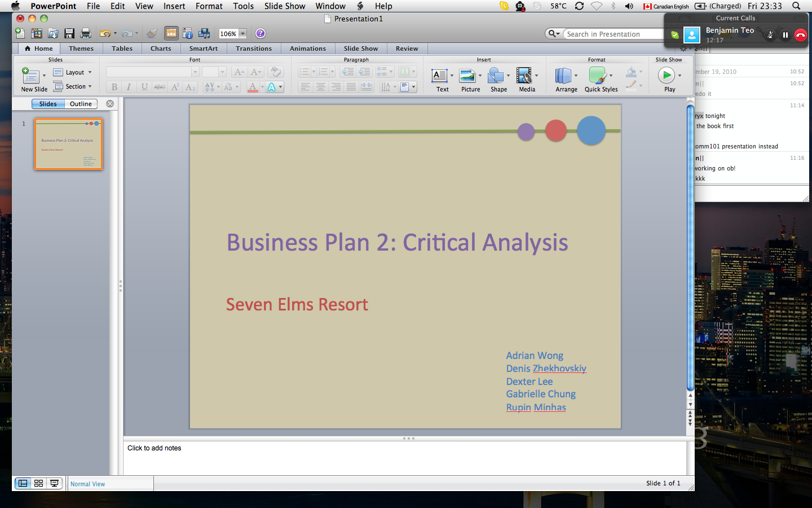
Task: Hang up the call with red button
Action: 800,35
